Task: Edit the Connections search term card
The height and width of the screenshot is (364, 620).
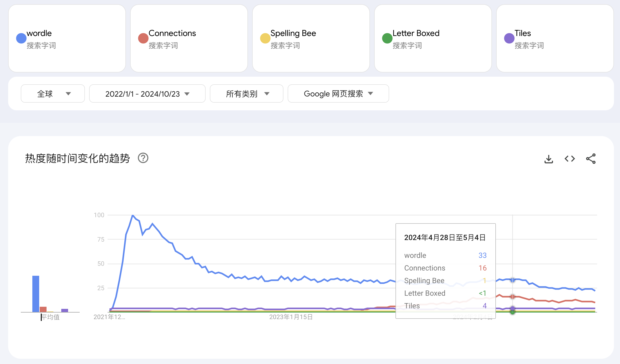Action: pos(189,38)
